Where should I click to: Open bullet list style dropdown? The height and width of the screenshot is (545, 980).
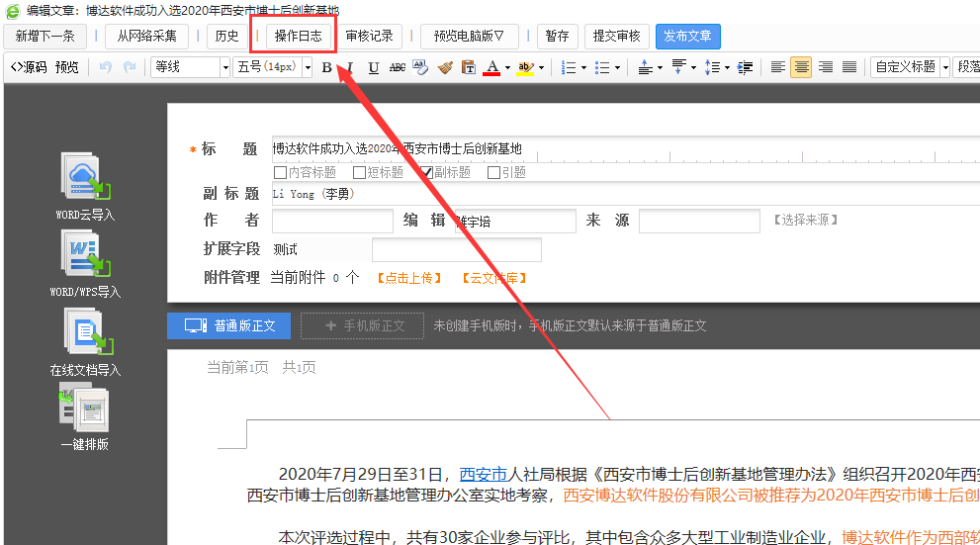[617, 67]
